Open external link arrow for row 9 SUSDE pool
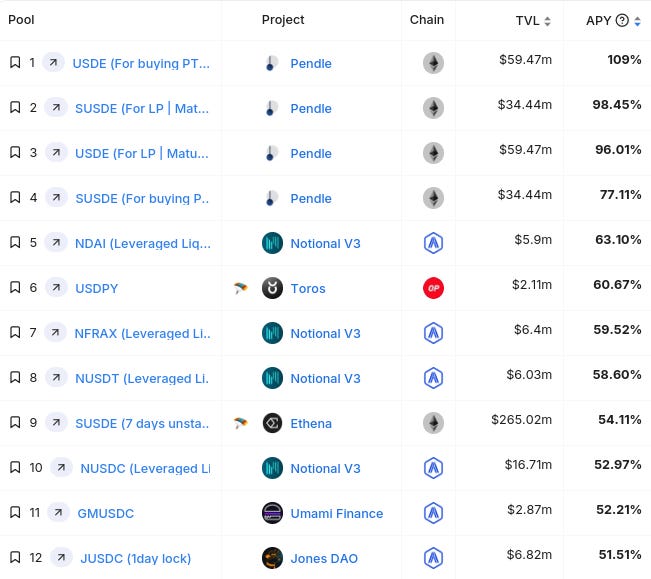 point(56,422)
